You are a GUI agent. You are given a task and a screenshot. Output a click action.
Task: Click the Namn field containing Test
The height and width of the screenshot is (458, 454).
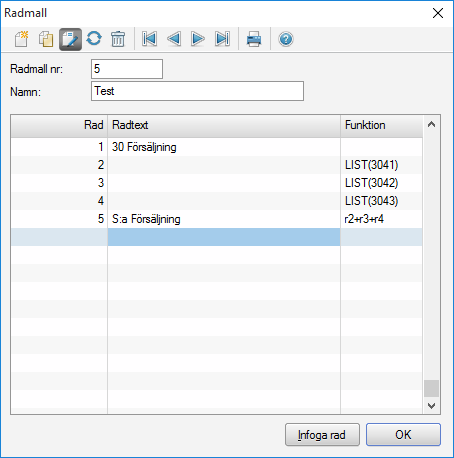click(x=197, y=91)
